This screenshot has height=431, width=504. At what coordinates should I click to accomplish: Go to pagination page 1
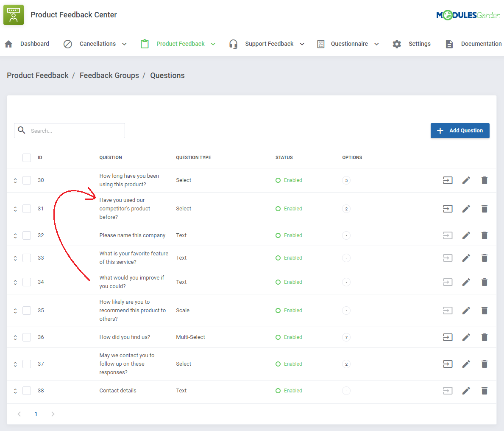pos(36,414)
